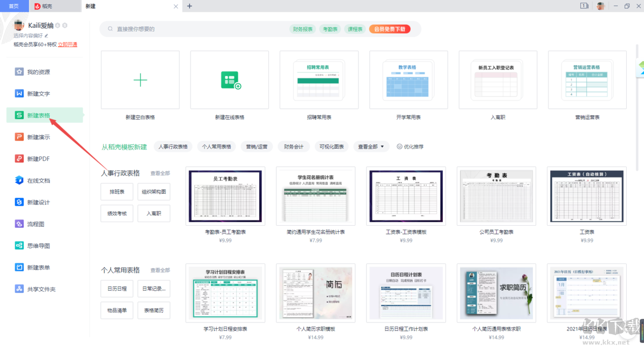644x346 pixels.
Task: Open the 立即开通 membership link
Action: click(x=68, y=44)
